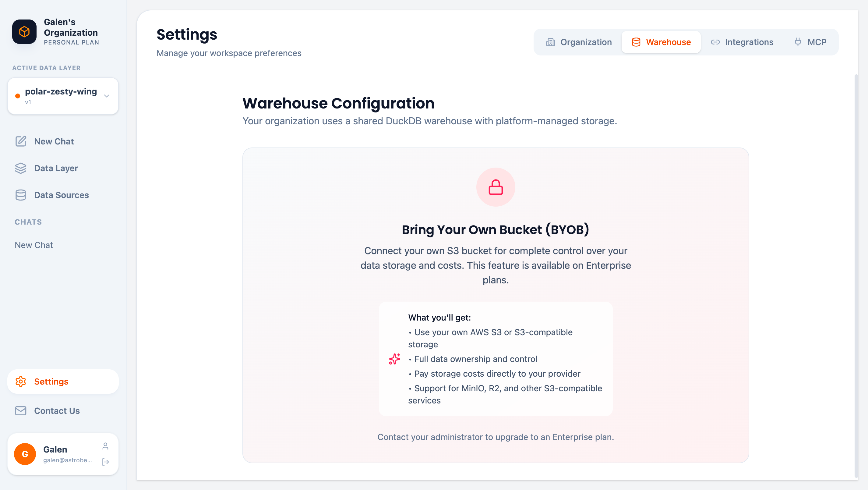Open the user profile icon beside Galen
This screenshot has height=490, width=868.
click(105, 446)
